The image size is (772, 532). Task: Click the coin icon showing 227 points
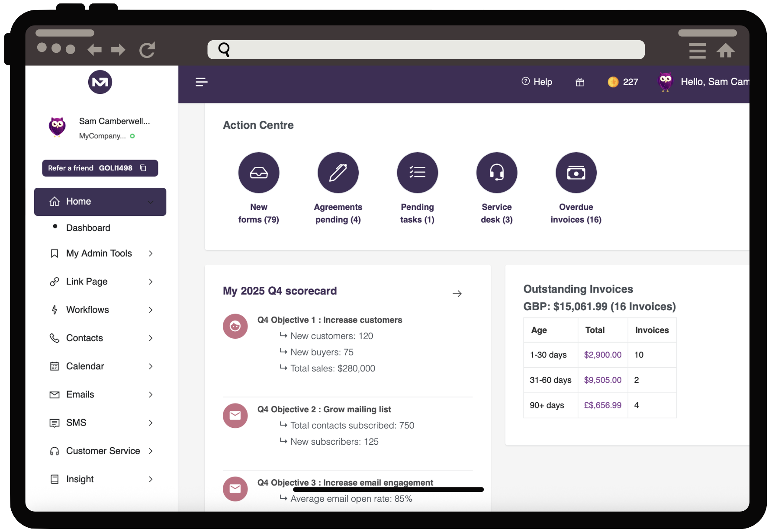pos(613,82)
